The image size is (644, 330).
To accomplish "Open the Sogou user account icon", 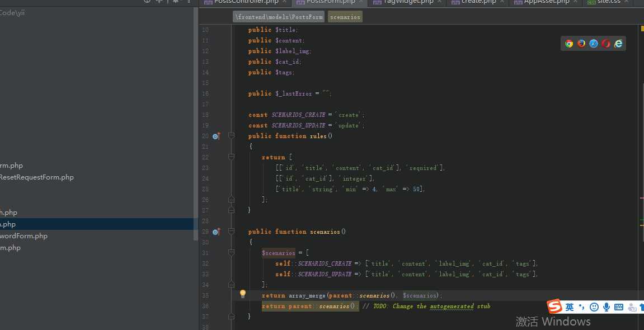I will point(632,307).
